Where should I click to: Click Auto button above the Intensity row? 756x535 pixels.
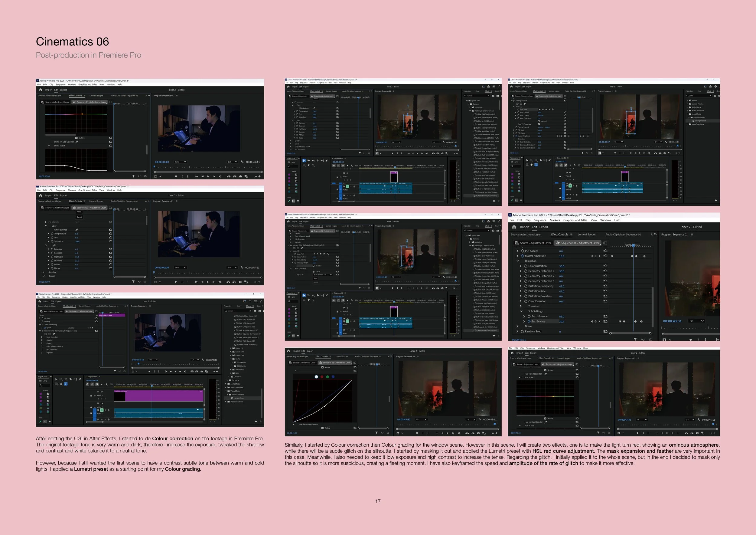[x=79, y=212]
